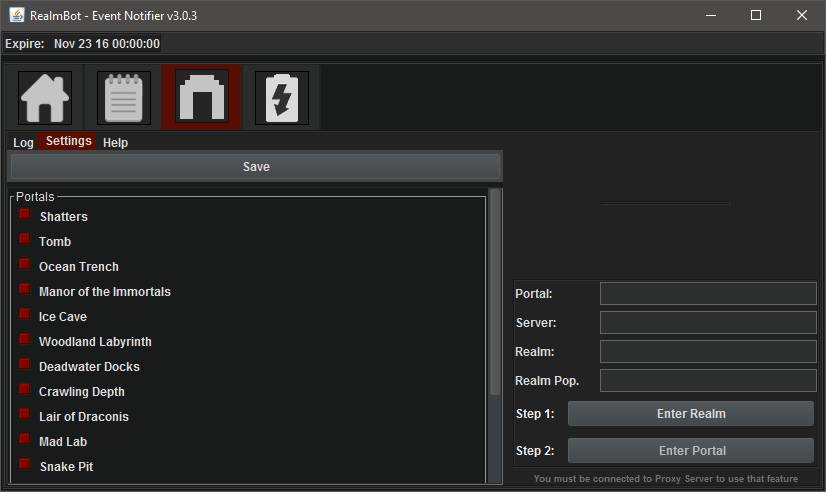Click the Expire date text
Image resolution: width=826 pixels, height=492 pixels.
(106, 44)
